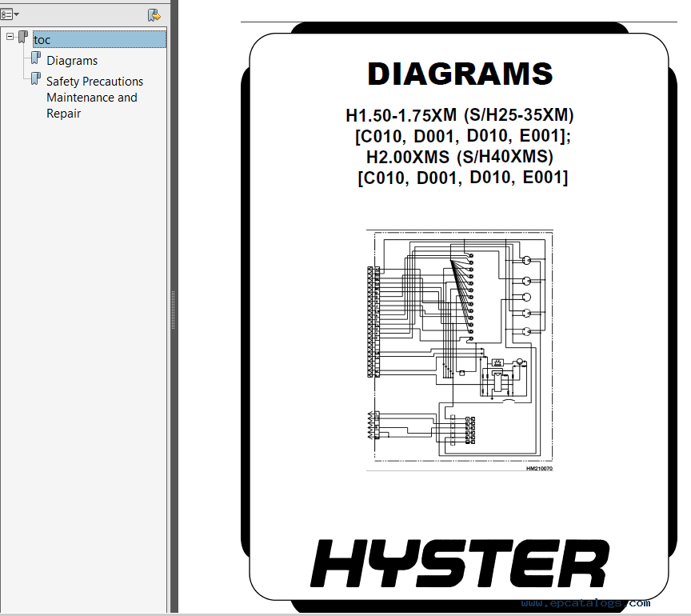Click the HM210070 figure number
This screenshot has height=616, width=691.
click(539, 468)
